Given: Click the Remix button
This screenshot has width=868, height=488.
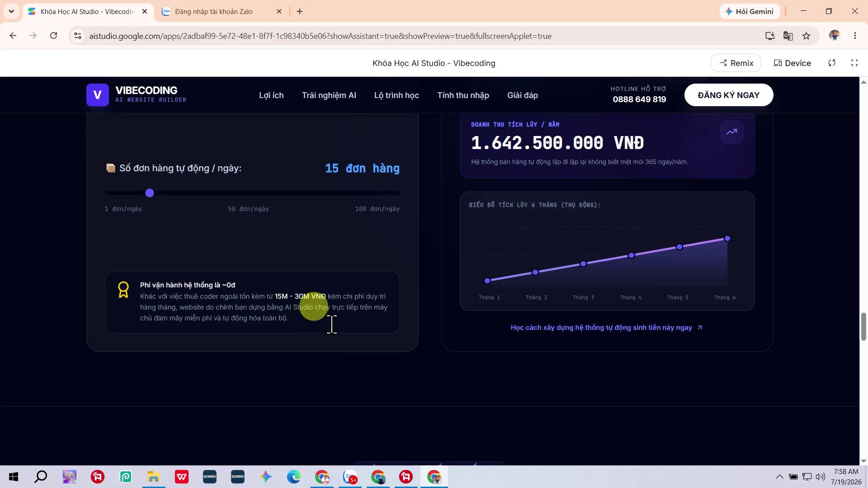Looking at the screenshot, I should pos(736,63).
